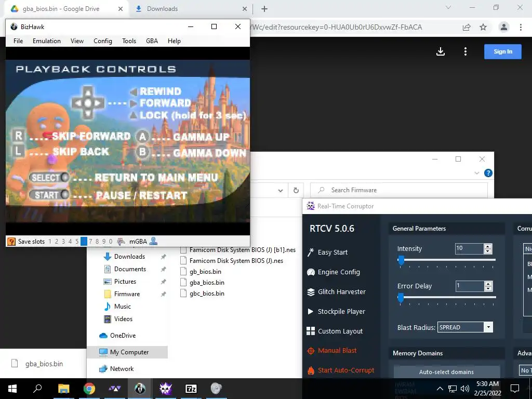Select save slot 7 in BizHawk

click(x=90, y=242)
